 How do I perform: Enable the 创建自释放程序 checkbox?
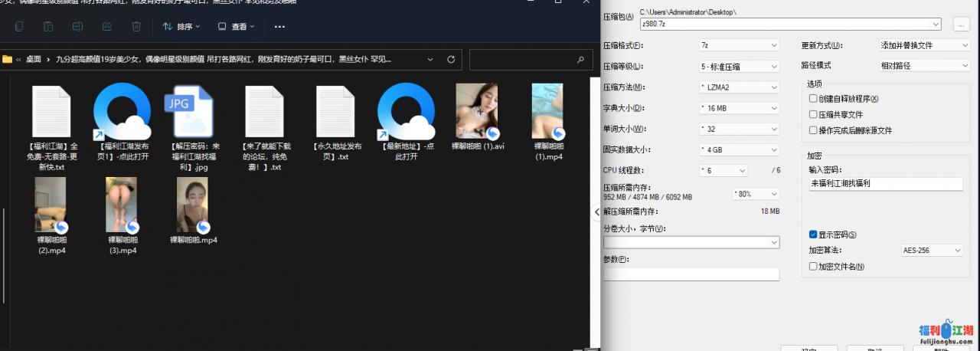click(x=813, y=99)
